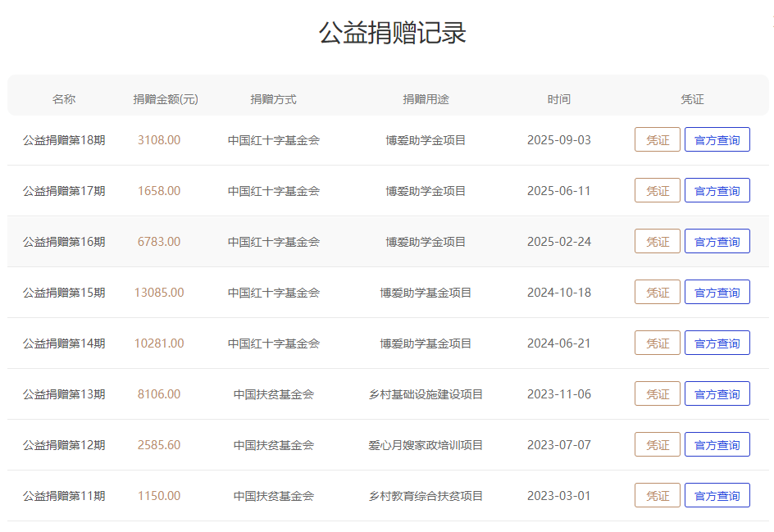This screenshot has width=774, height=532.
Task: Click 官方查询 for 公益捐赠第18期
Action: click(717, 139)
